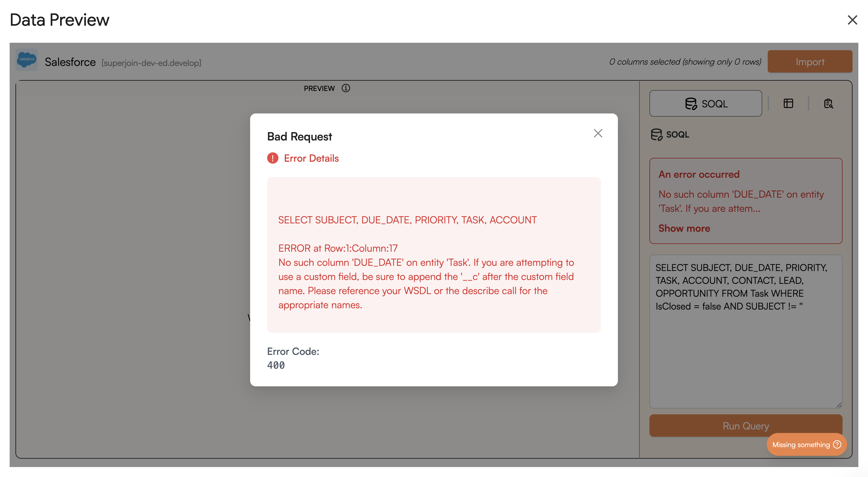The width and height of the screenshot is (868, 477).
Task: Open the clipboard search icon tab
Action: pyautogui.click(x=828, y=104)
